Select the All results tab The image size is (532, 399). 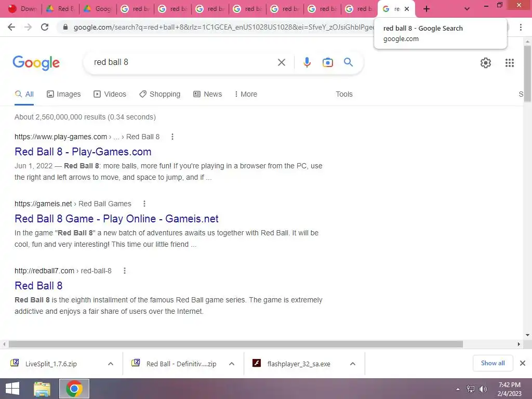pyautogui.click(x=24, y=94)
